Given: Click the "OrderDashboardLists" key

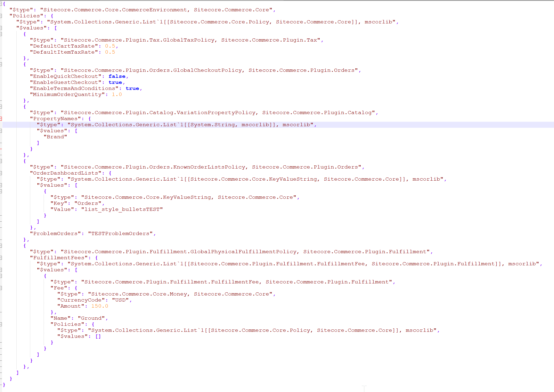Looking at the screenshot, I should click(x=66, y=173).
